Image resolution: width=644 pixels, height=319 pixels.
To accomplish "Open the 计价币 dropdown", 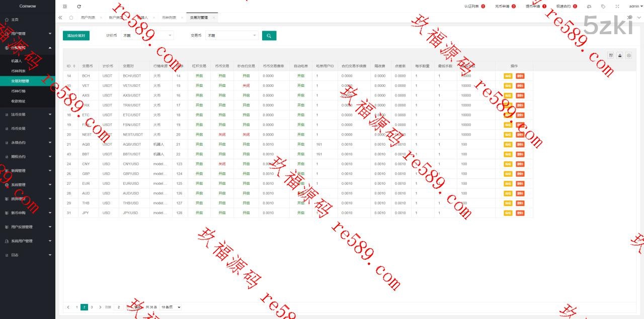I will click(147, 36).
